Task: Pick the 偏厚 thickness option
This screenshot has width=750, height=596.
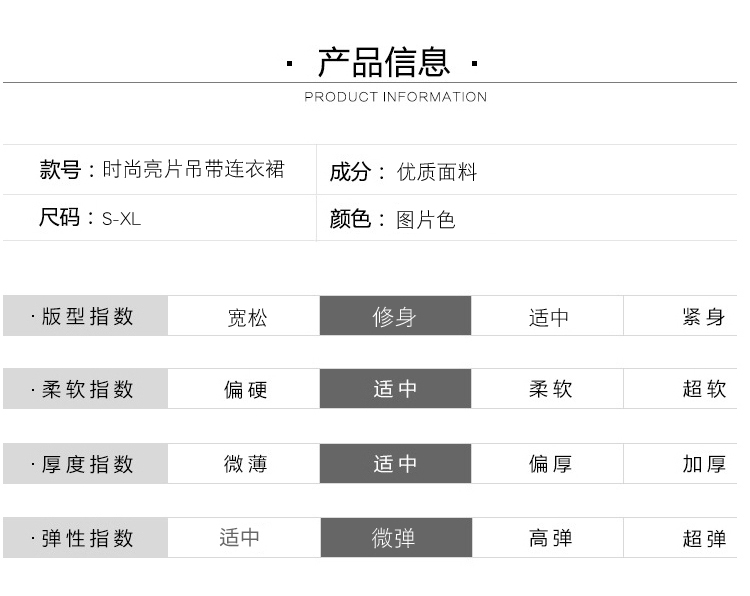Action: pos(548,464)
